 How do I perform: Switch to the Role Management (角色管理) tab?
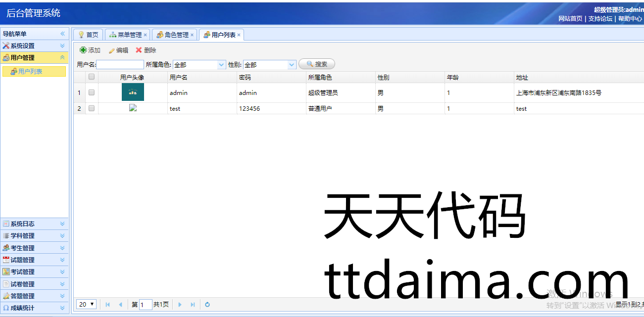click(x=176, y=35)
